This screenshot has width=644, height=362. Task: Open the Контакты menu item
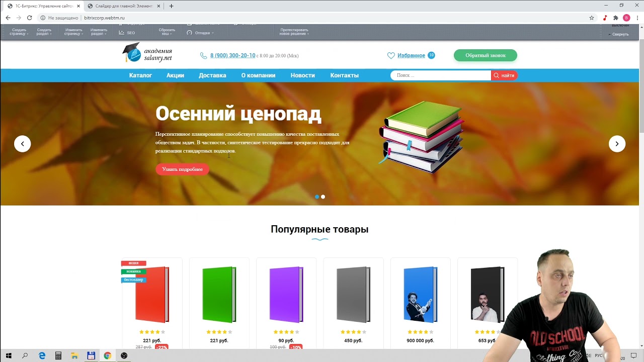click(x=344, y=75)
